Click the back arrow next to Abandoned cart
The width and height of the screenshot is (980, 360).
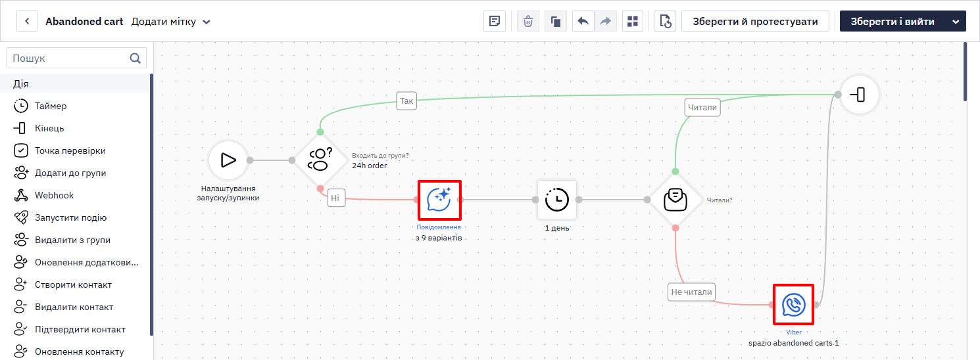[27, 21]
